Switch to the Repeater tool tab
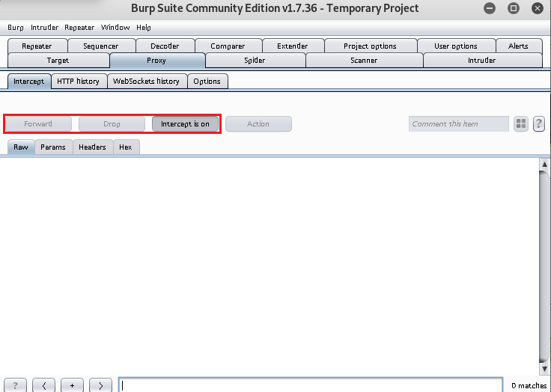551x392 pixels. 37,46
